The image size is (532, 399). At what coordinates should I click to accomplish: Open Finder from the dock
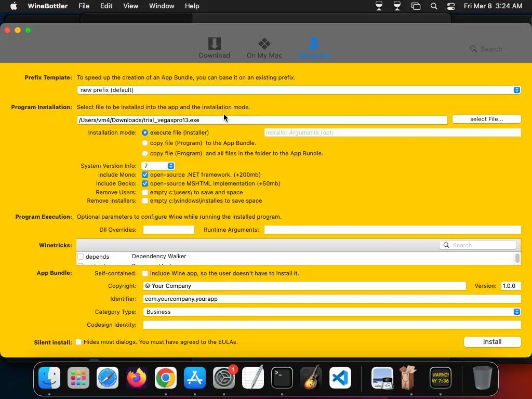click(x=49, y=378)
